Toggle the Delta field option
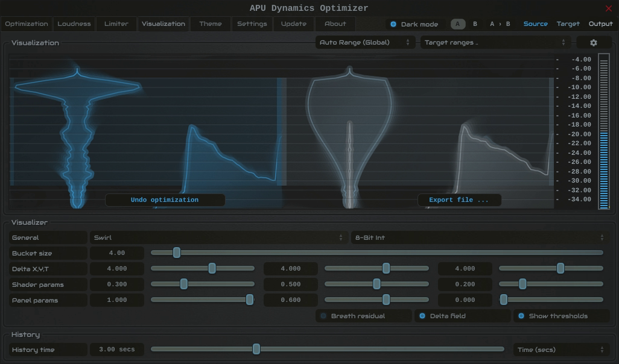Screen dimensions: 619x364 462,316
